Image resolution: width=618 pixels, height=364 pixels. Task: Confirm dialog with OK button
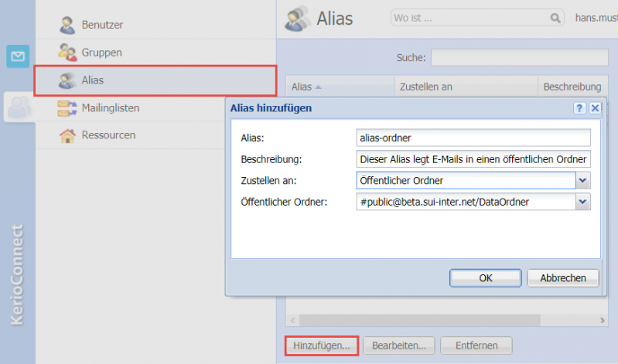[485, 277]
